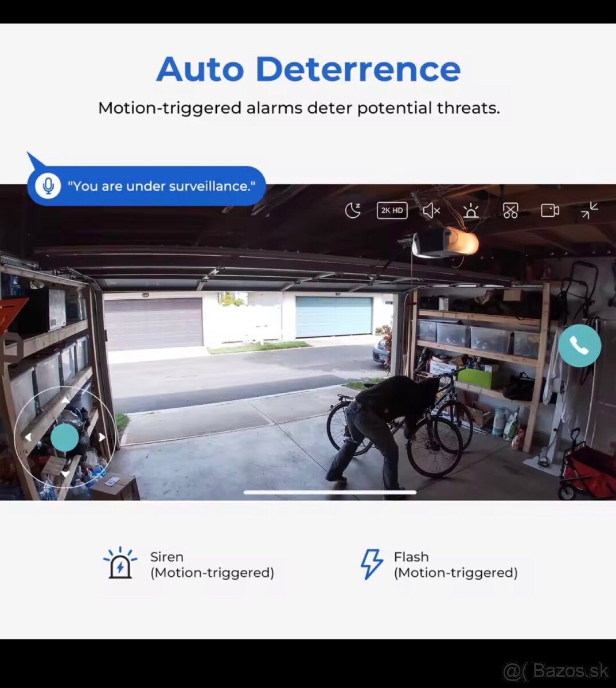Trigger the alarm icon in camera toolbar
The width and height of the screenshot is (616, 688).
(471, 211)
